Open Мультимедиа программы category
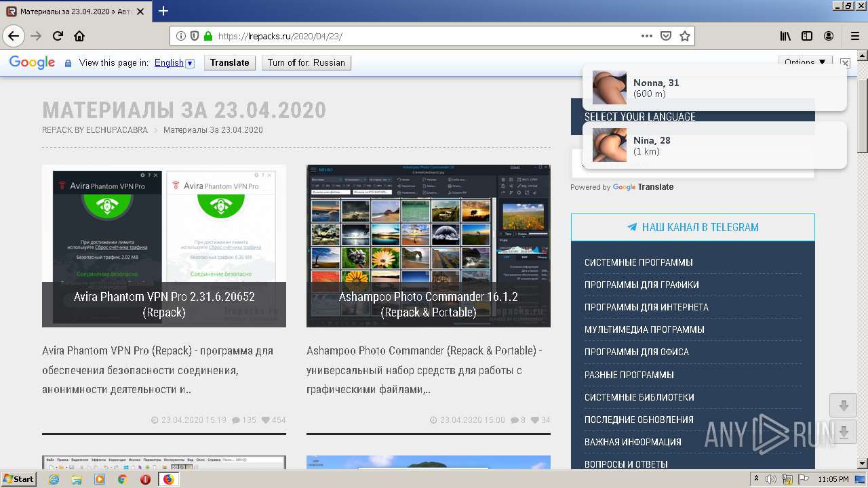This screenshot has height=488, width=868. click(644, 329)
